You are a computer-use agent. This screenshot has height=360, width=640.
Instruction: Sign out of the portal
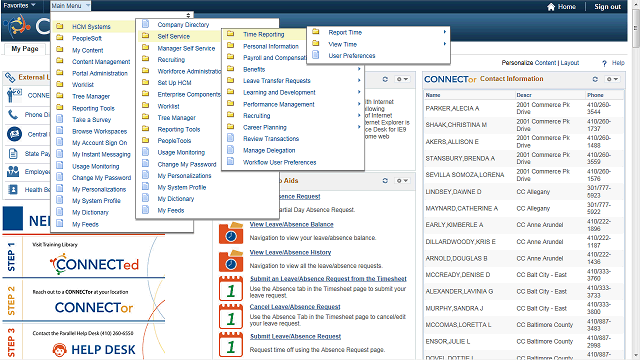click(x=607, y=7)
